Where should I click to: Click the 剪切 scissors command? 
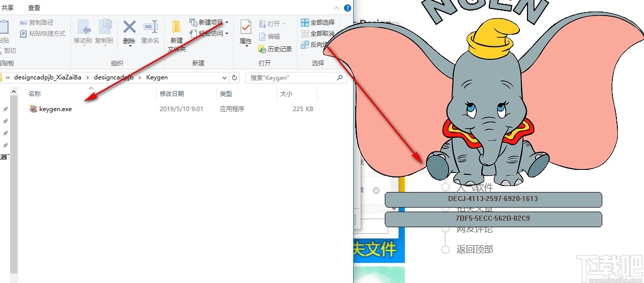coord(8,51)
